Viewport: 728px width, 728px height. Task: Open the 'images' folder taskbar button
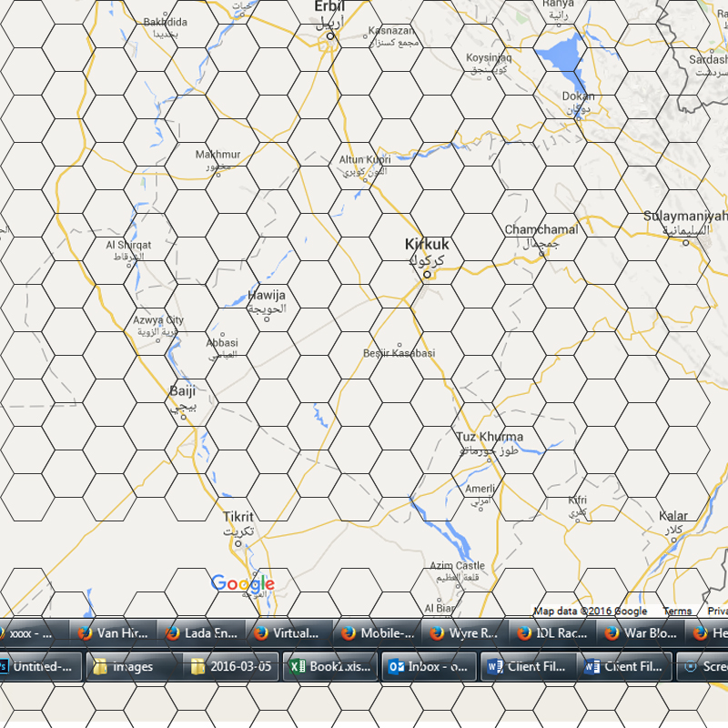(x=133, y=667)
